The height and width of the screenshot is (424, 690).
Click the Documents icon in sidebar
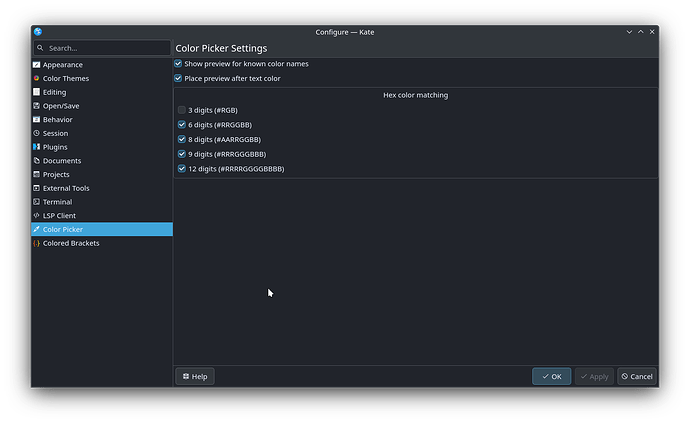(x=37, y=161)
